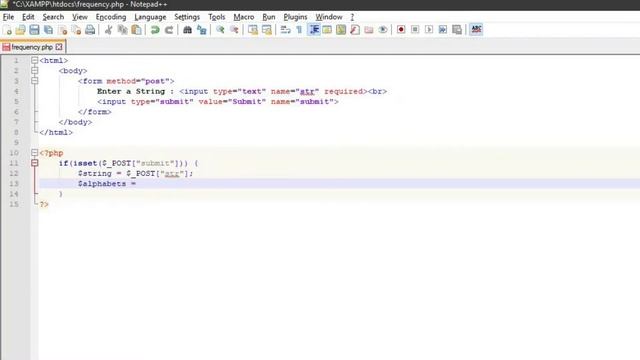640x360 pixels.
Task: Click the '$alphabets =' line of code
Action: pos(107,184)
